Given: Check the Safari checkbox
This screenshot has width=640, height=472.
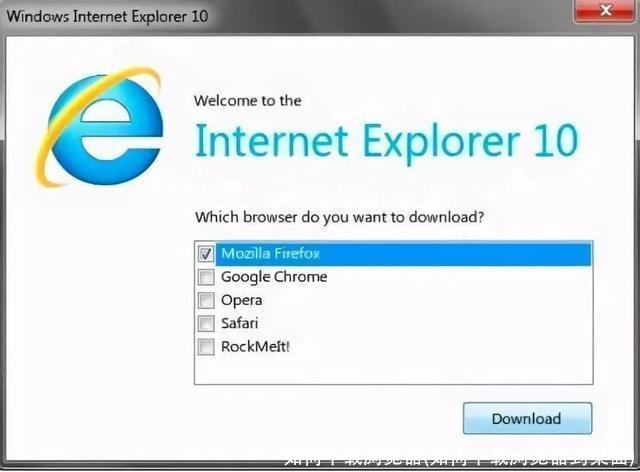Looking at the screenshot, I should [206, 323].
